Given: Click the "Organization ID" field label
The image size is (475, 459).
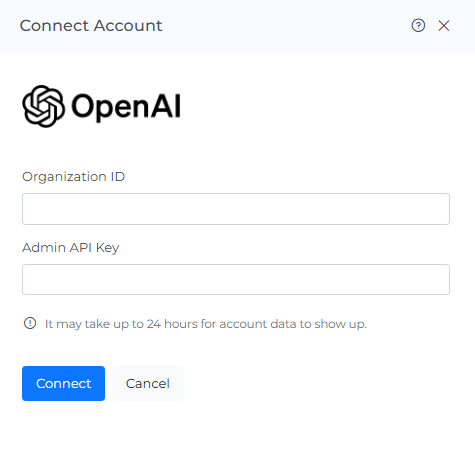Looking at the screenshot, I should tap(73, 177).
